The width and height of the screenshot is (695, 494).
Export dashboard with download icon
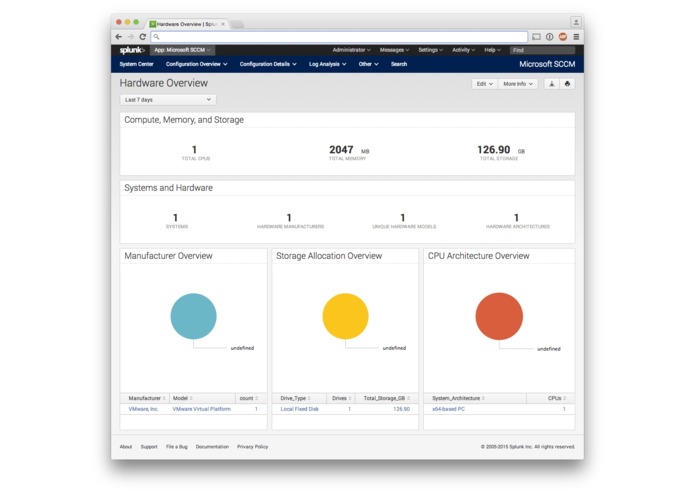pos(552,84)
